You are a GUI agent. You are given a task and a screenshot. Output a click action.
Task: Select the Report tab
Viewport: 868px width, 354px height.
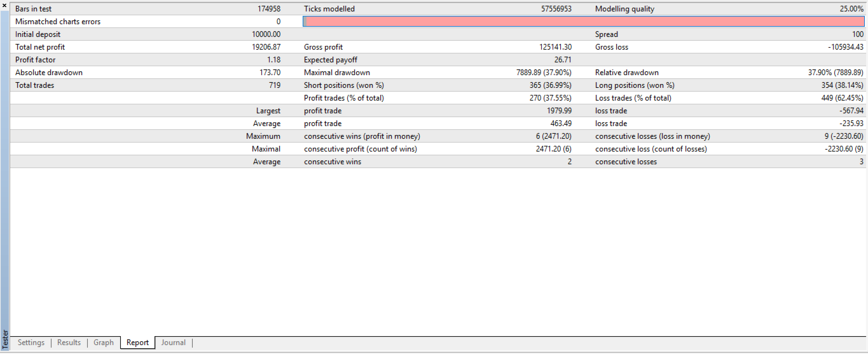click(138, 343)
